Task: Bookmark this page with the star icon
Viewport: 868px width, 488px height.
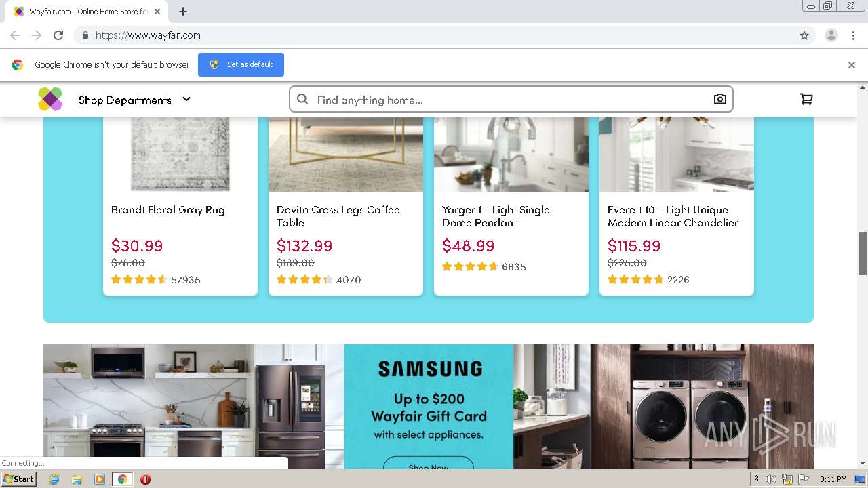Action: tap(804, 35)
